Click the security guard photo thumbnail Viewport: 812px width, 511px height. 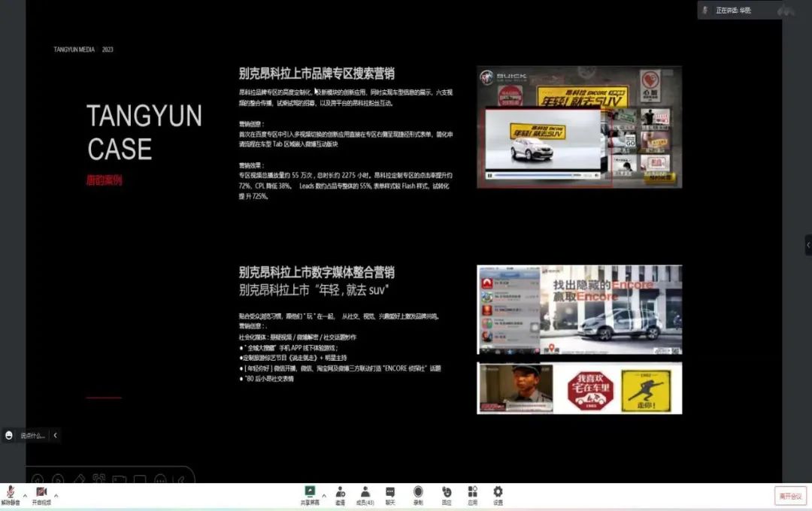pos(516,389)
